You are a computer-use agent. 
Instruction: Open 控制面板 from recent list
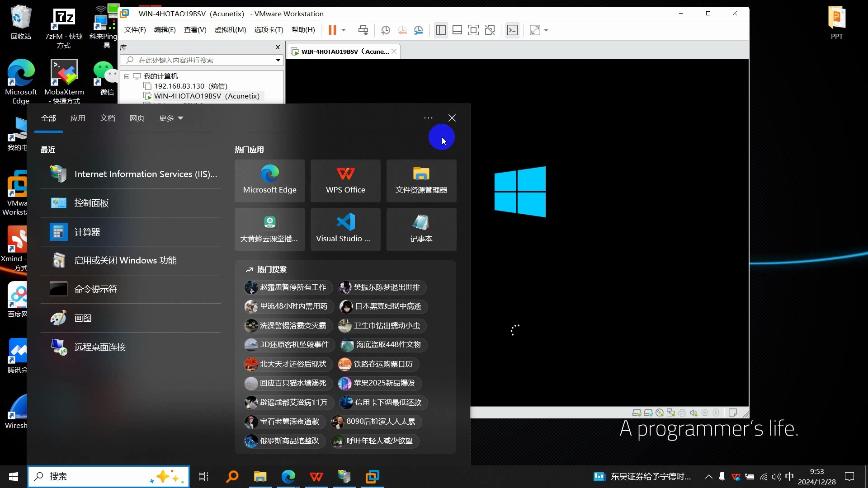click(131, 203)
